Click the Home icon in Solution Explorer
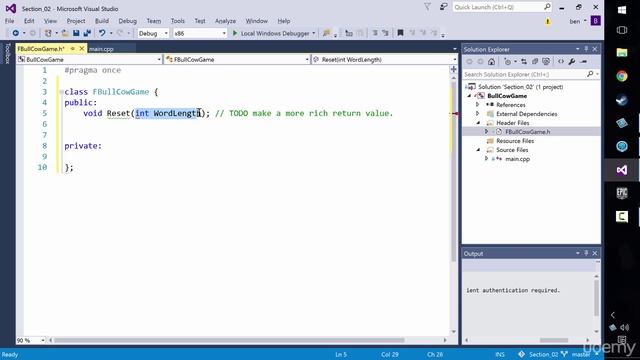The image size is (640, 360). coord(491,62)
